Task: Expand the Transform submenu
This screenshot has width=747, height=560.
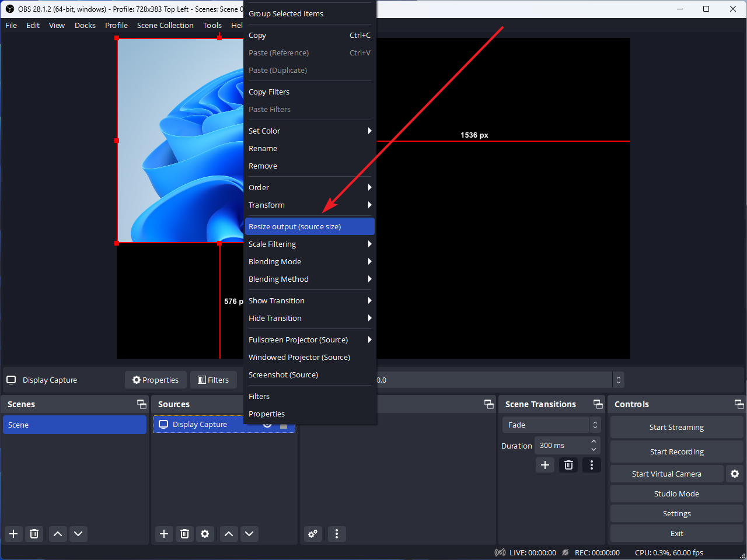Action: pos(369,205)
